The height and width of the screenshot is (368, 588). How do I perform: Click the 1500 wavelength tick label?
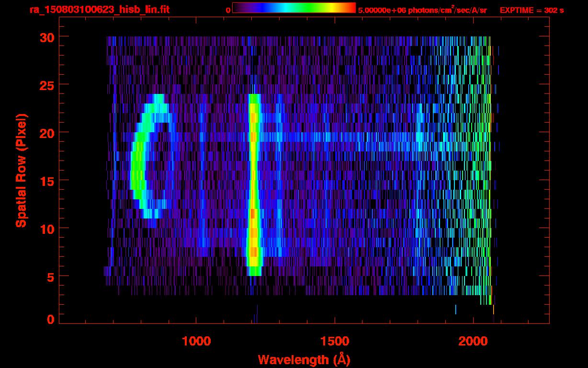tap(334, 341)
